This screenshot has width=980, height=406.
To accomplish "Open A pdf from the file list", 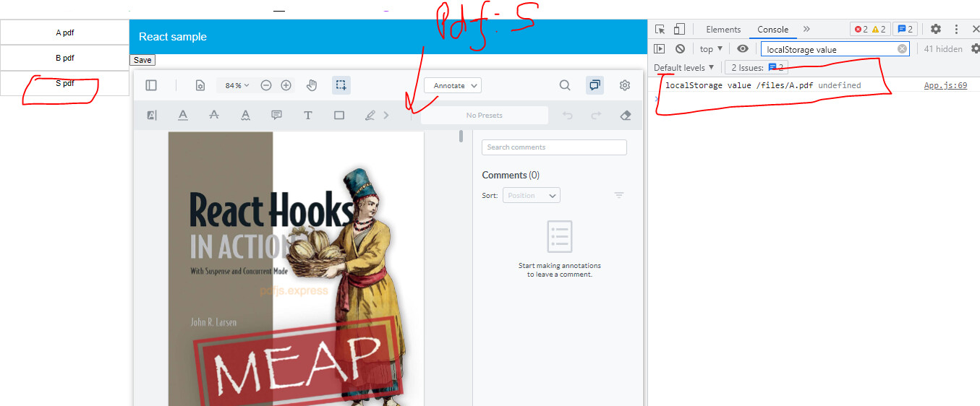I will click(x=64, y=33).
